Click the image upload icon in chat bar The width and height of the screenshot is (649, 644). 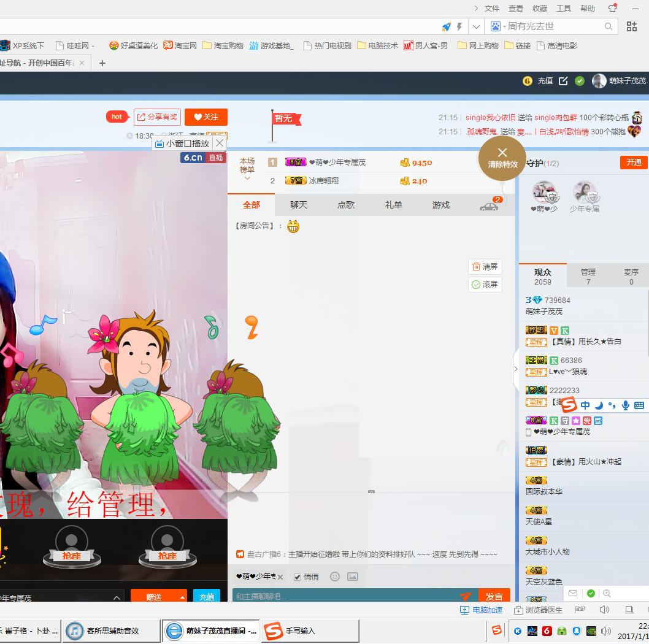[353, 577]
